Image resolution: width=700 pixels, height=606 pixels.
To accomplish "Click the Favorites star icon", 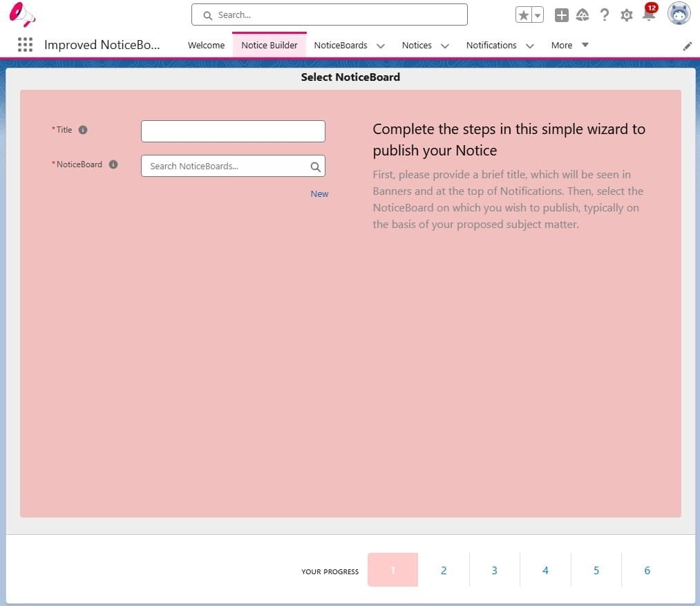I will (524, 15).
